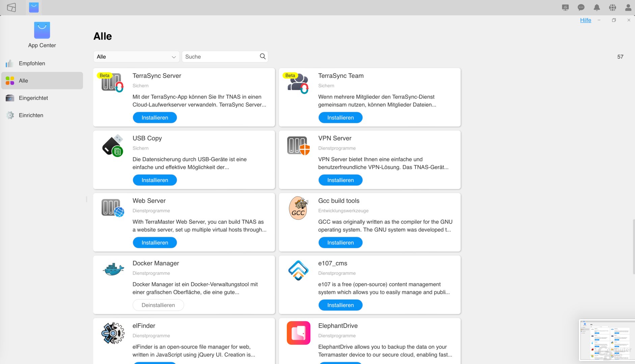Click the globe language icon
The image size is (635, 364).
(612, 7)
